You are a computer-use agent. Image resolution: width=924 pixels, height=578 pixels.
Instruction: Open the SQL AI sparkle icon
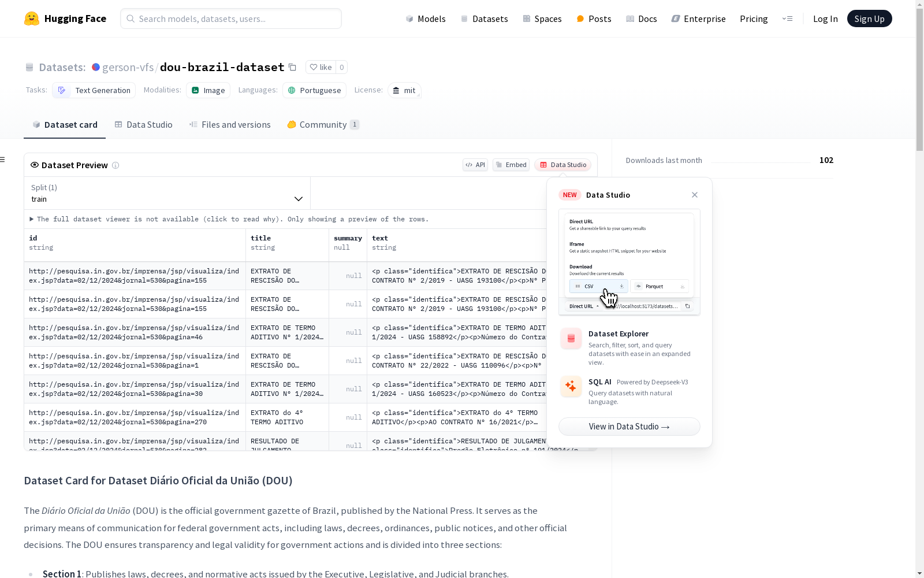pyautogui.click(x=571, y=387)
